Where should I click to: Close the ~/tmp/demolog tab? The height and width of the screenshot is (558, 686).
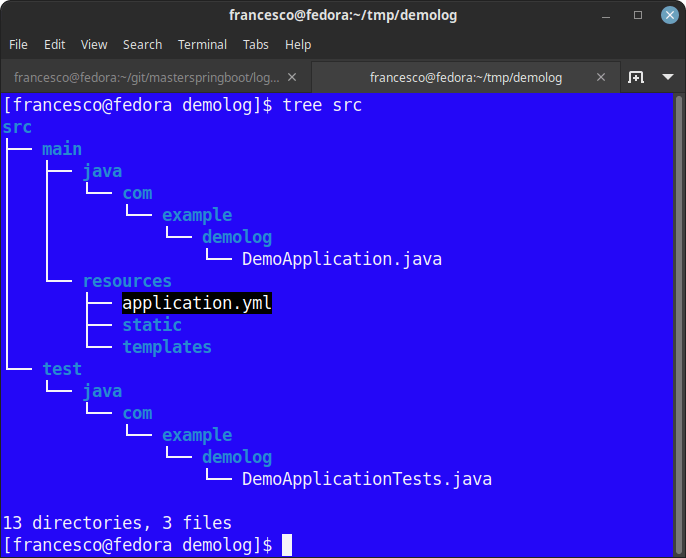tap(601, 77)
